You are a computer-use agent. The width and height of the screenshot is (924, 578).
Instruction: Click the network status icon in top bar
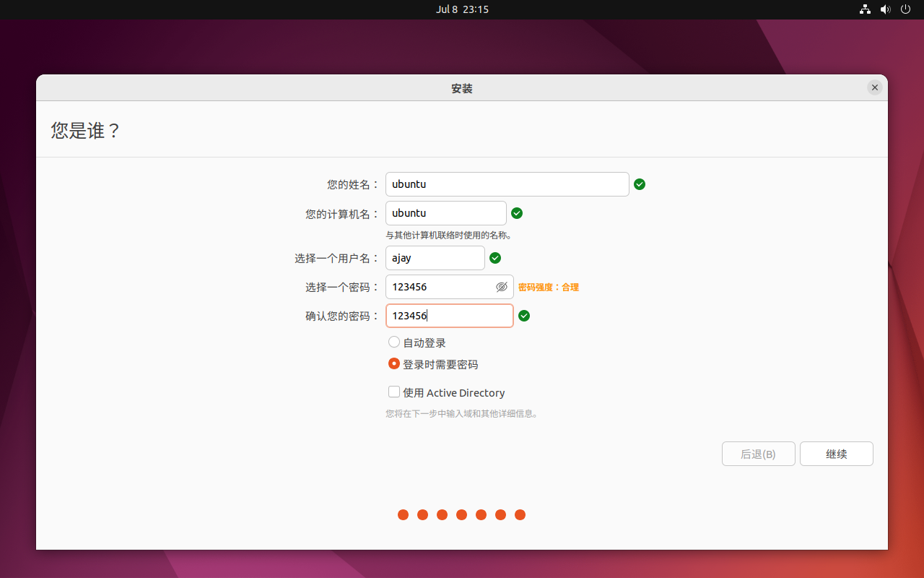[865, 9]
